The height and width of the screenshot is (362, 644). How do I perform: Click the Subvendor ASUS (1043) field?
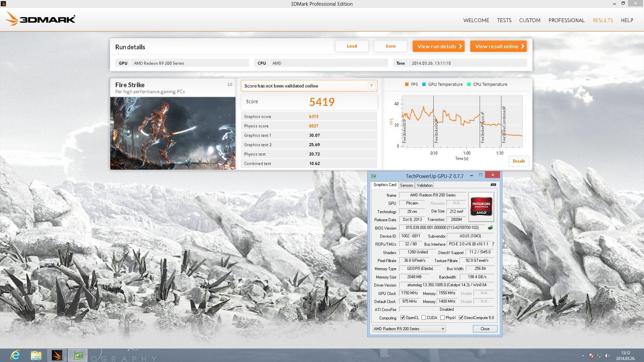tap(470, 236)
